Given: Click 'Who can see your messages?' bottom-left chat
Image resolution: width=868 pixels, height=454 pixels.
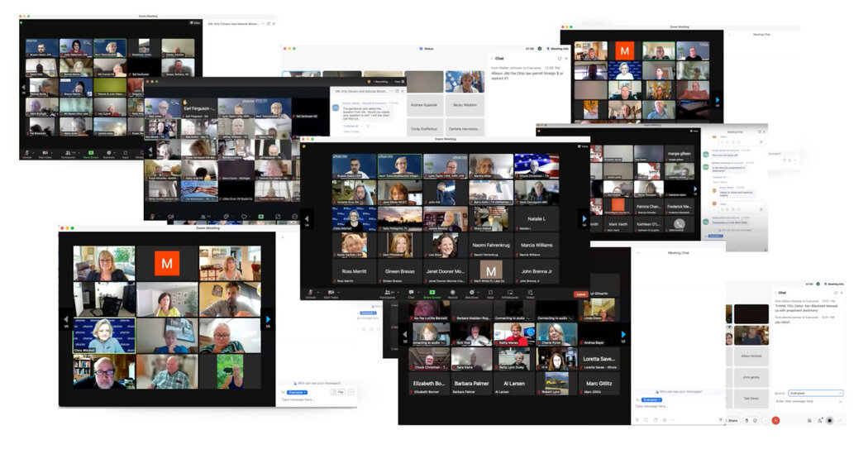Looking at the screenshot, I should (x=319, y=383).
